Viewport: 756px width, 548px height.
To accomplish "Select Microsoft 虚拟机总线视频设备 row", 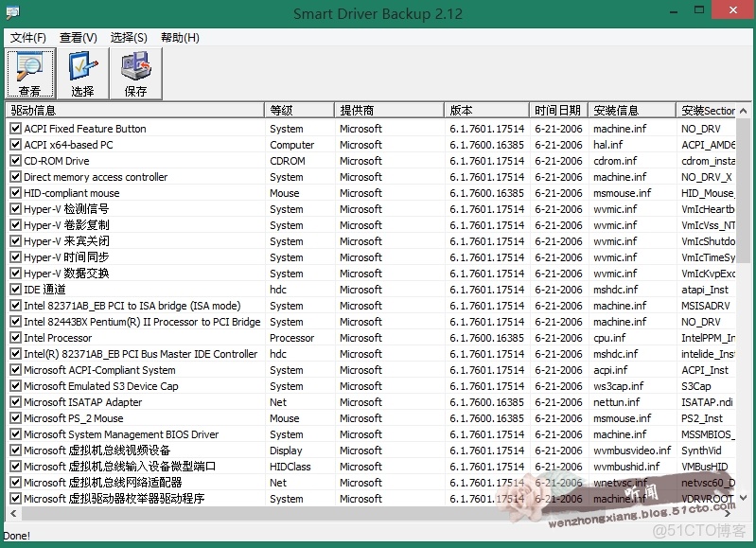I will [371, 451].
